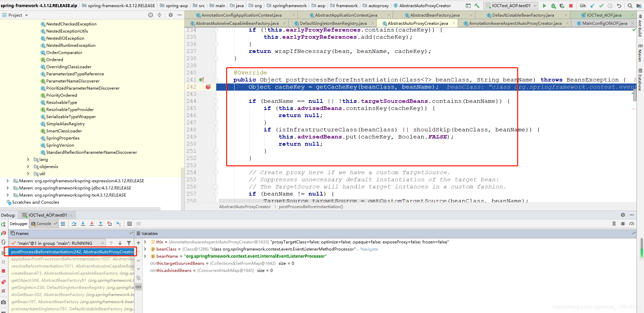Image resolution: width=644 pixels, height=313 pixels.
Task: Expand the objenesis folder
Action: (28, 166)
